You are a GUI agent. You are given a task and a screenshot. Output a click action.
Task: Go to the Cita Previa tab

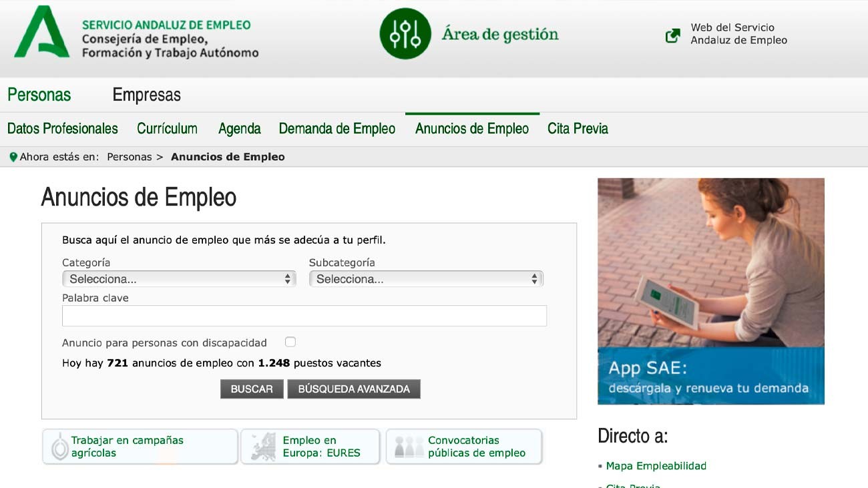578,129
